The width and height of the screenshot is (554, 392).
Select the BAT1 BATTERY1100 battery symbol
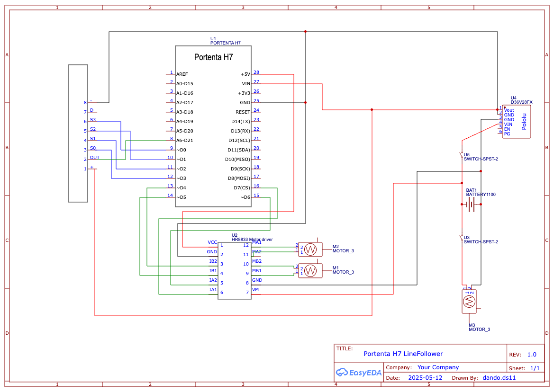coord(472,204)
